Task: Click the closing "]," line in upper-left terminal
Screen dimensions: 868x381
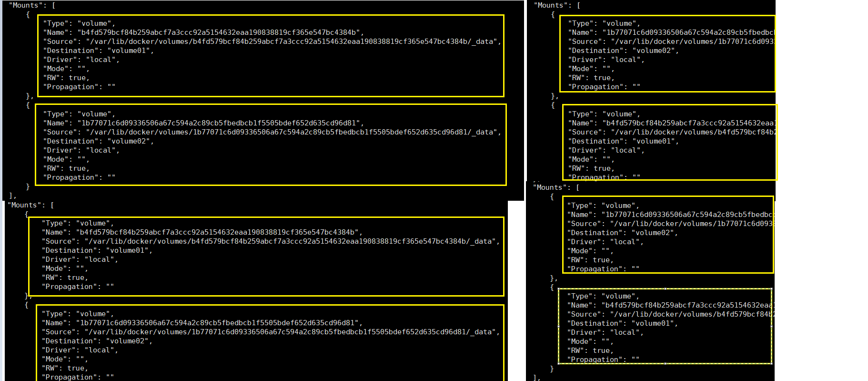Action: (13, 196)
